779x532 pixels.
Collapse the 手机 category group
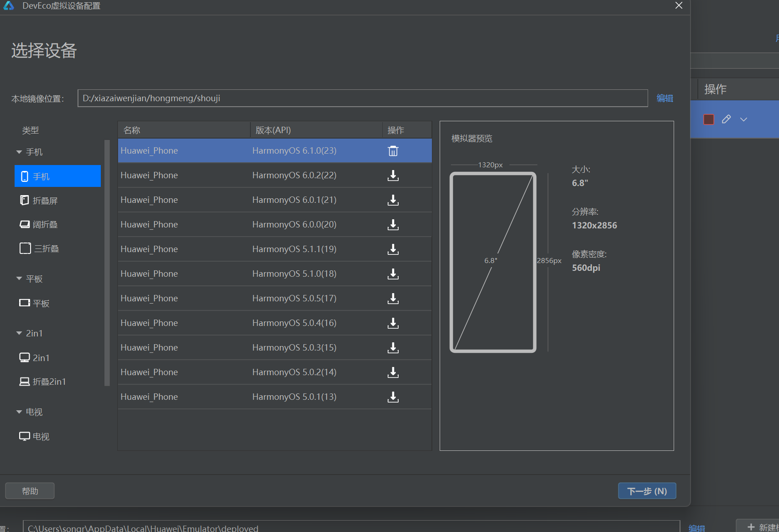coord(19,152)
